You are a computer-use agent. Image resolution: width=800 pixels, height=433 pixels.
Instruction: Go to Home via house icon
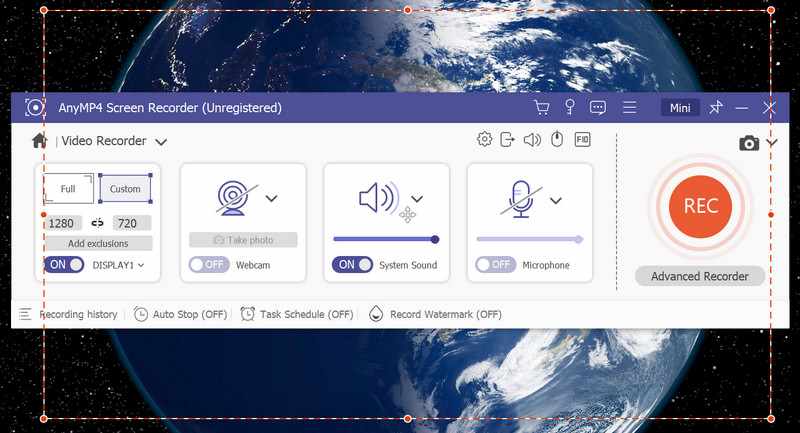39,141
